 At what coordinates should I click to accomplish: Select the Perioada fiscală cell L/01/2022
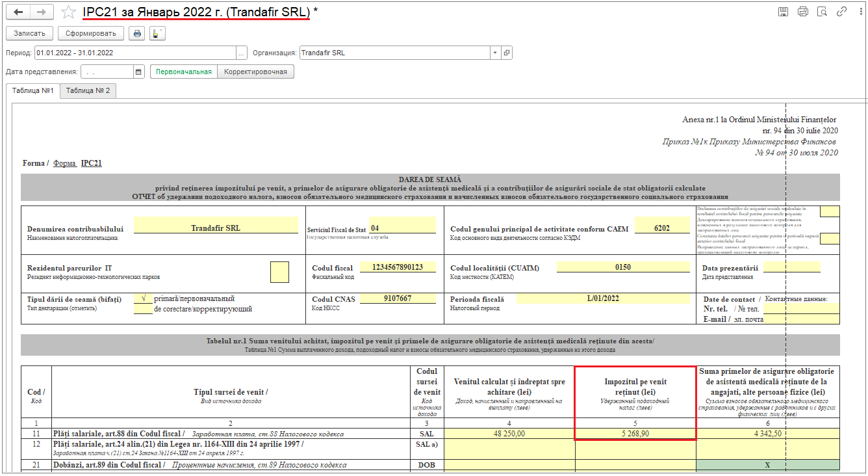tap(604, 298)
